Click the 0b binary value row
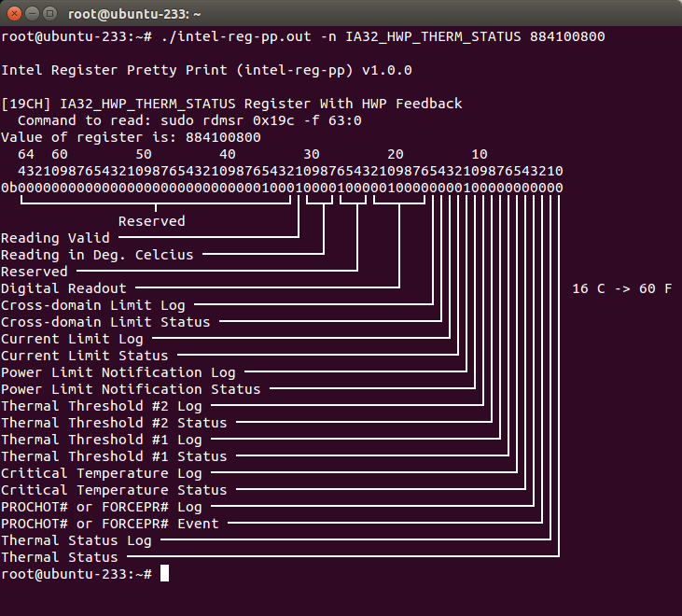The width and height of the screenshot is (682, 616). click(282, 188)
